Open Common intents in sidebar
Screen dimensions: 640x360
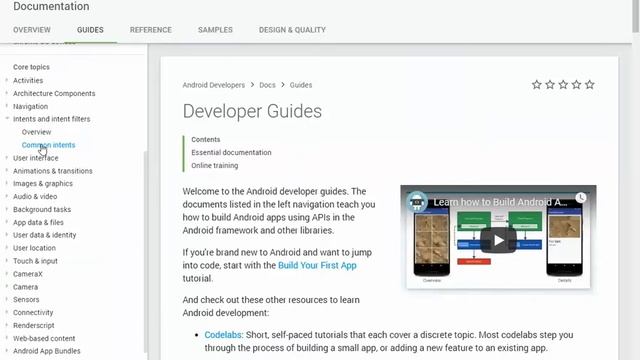[49, 145]
